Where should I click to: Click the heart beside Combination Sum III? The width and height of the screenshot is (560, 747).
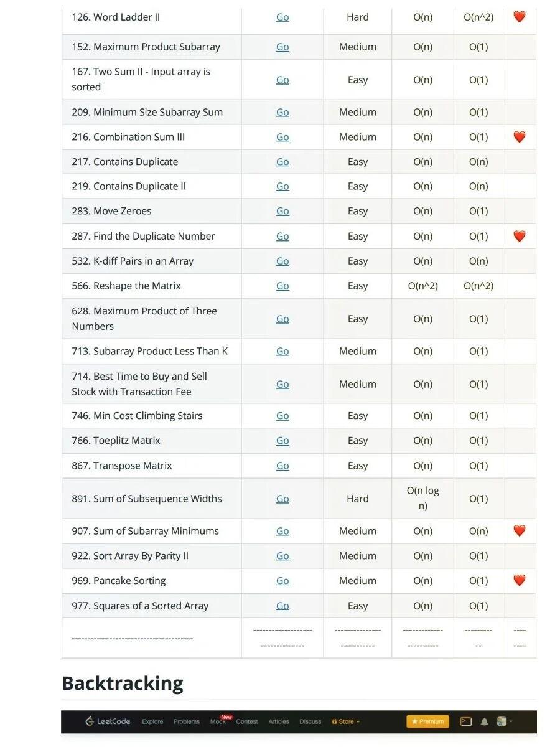(520, 137)
